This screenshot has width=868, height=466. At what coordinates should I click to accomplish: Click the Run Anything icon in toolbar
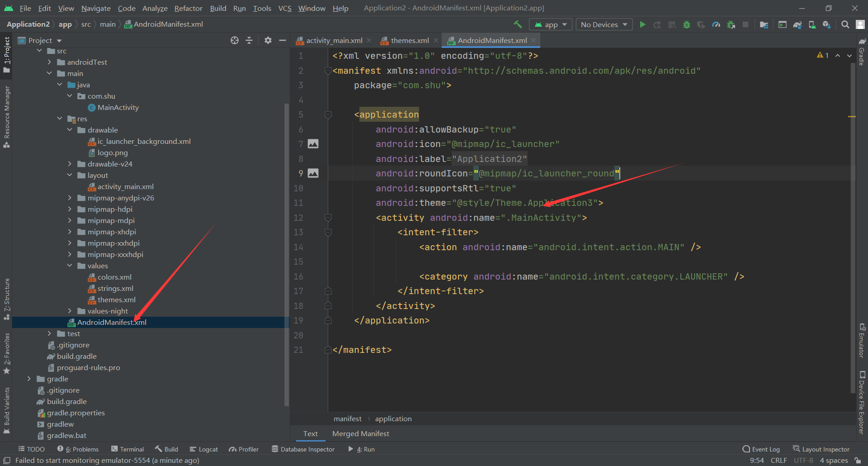point(783,24)
